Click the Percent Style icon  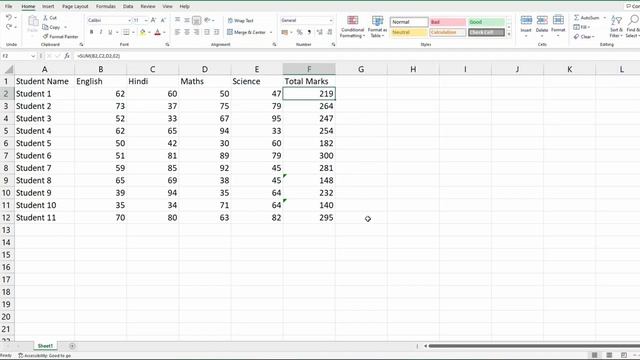coord(300,32)
